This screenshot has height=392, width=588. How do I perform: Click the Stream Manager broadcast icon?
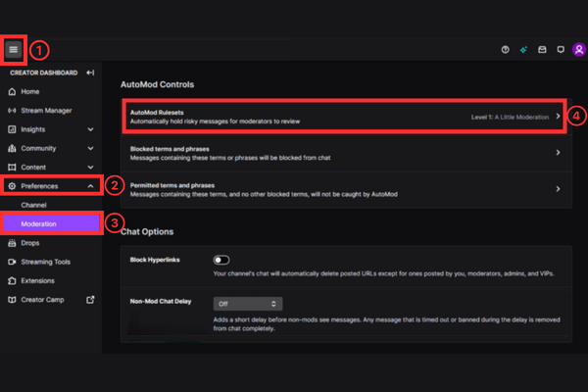[x=12, y=111]
